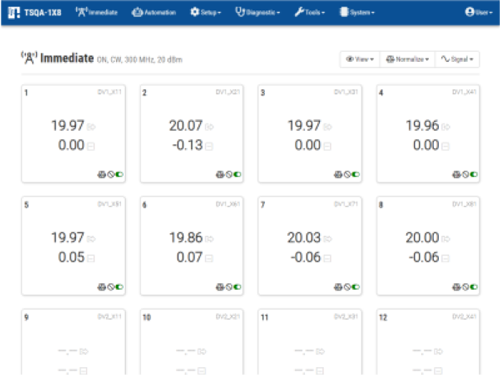The image size is (500, 375).
Task: Open the View dropdown
Action: point(360,59)
